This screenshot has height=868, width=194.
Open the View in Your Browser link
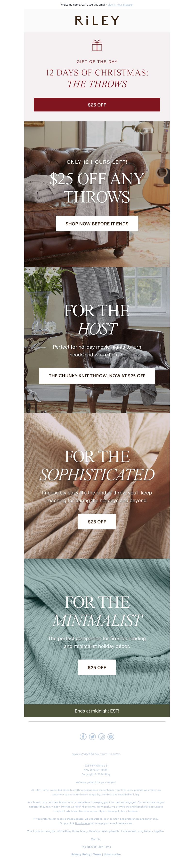(x=120, y=5)
